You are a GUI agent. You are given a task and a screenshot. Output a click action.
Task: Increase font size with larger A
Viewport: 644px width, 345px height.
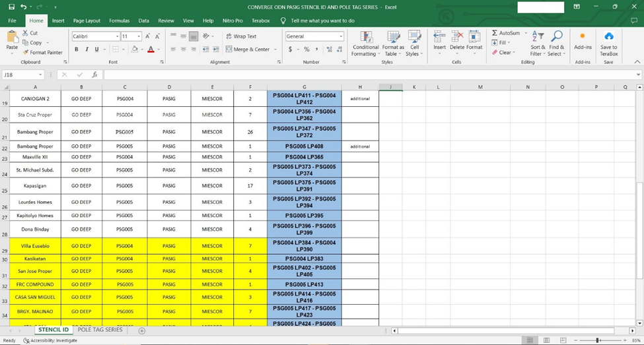[x=147, y=36]
